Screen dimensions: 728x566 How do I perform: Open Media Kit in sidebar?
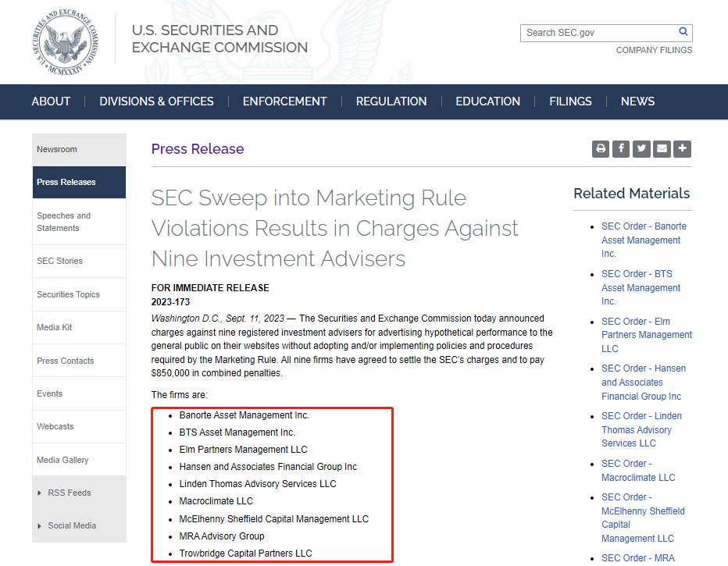click(x=55, y=327)
